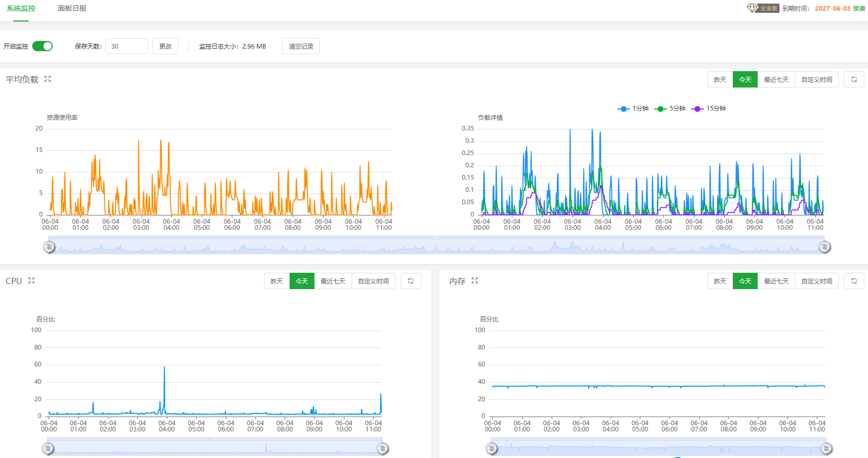Click right zoom handle of 平均负载 slider
The height and width of the screenshot is (458, 868).
pyautogui.click(x=824, y=247)
